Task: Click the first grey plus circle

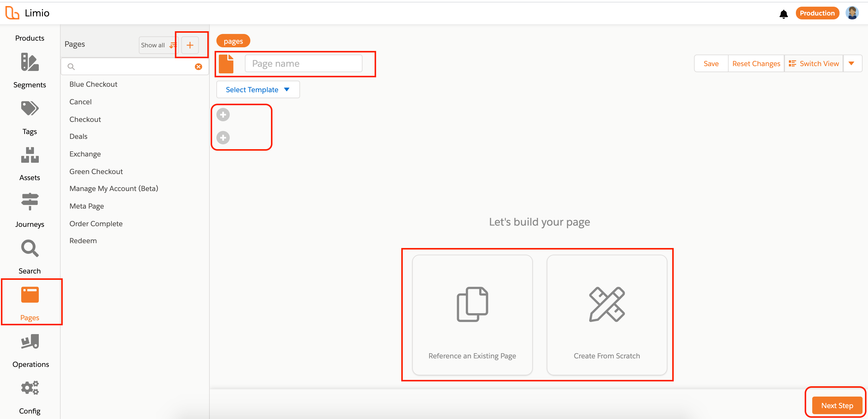Action: click(x=223, y=115)
